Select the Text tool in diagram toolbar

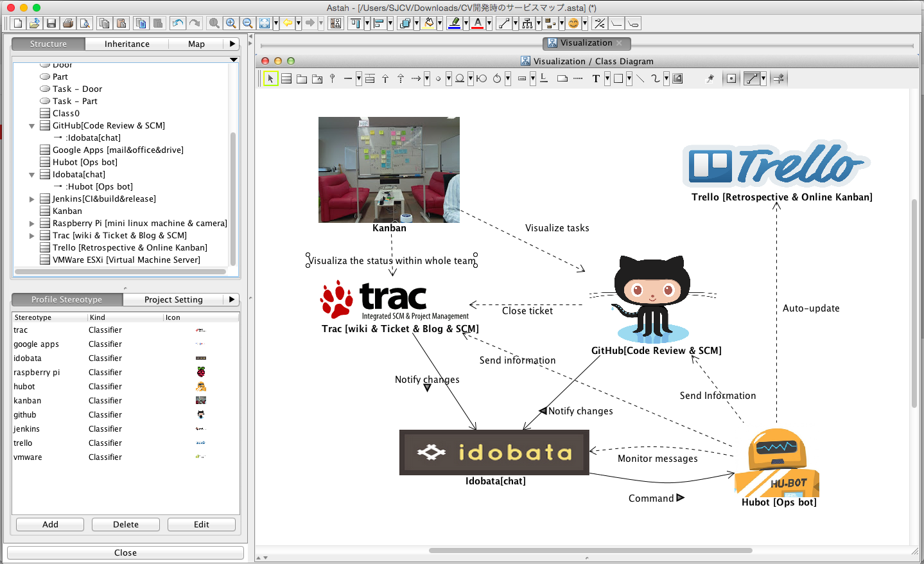point(596,79)
